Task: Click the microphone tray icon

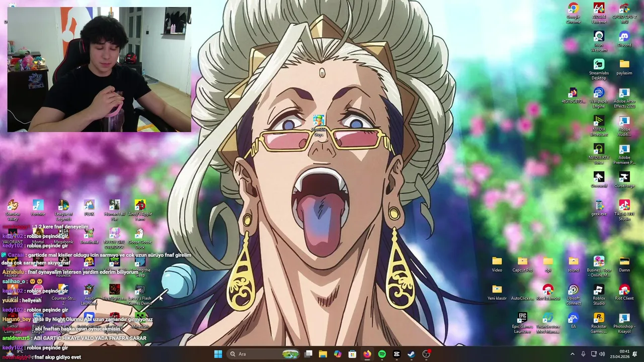Action: [x=583, y=354]
